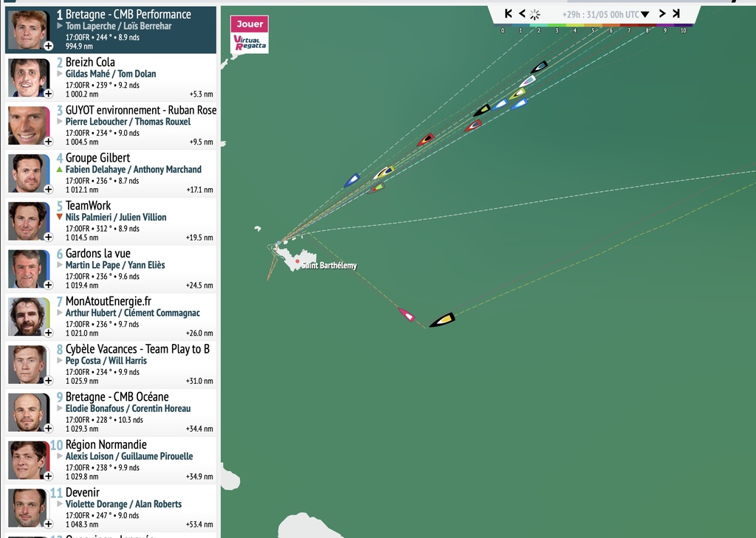Viewport: 756px width, 538px height.
Task: Open Jouer Virtual Regatta link
Action: (250, 34)
